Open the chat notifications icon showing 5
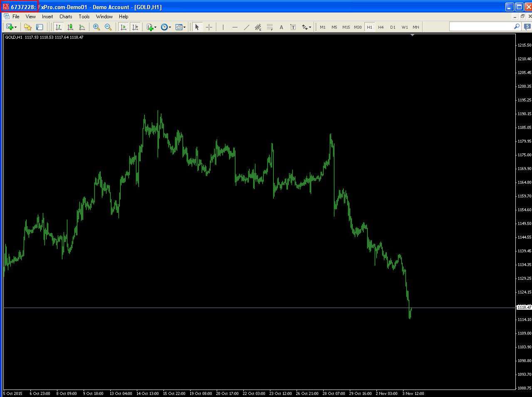 click(527, 27)
